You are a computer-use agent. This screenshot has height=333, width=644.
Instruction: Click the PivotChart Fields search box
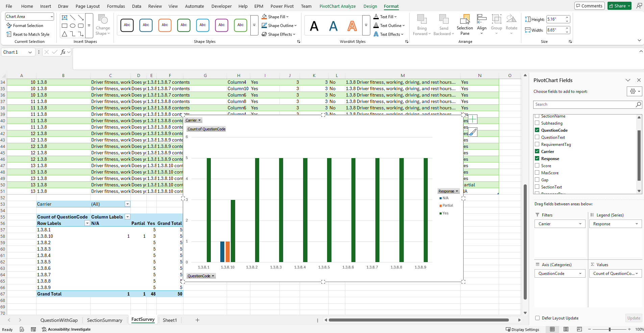pyautogui.click(x=588, y=105)
